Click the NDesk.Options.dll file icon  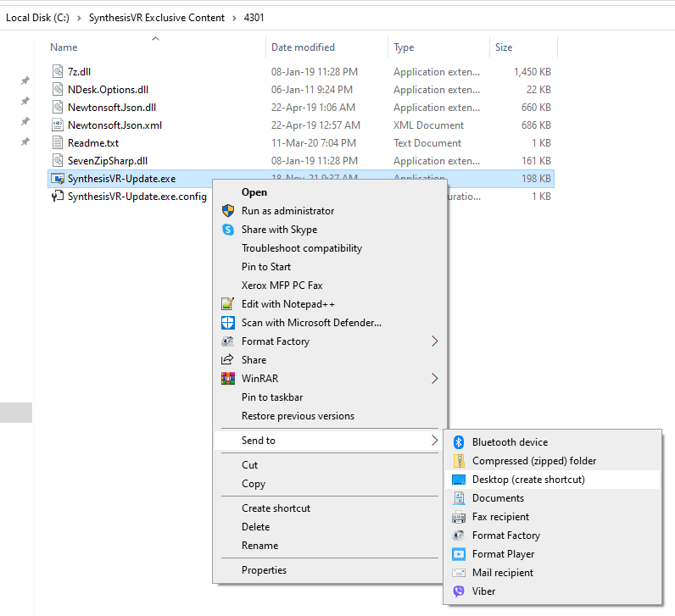click(58, 90)
